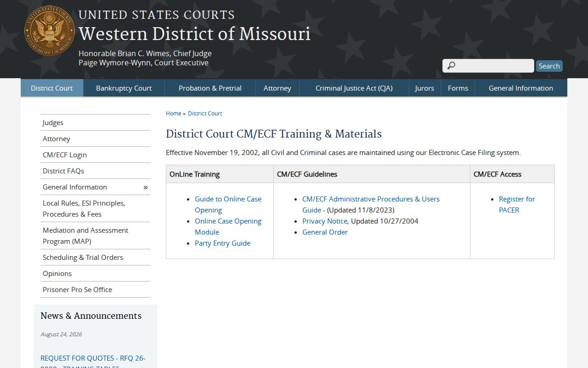Open the Forms nav tab
The width and height of the screenshot is (588, 368).
click(x=458, y=88)
